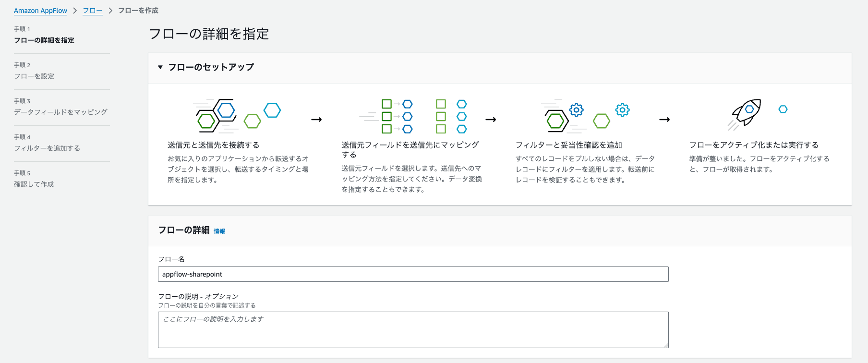Click the 送信元と送信先を接続する heading

tap(213, 145)
